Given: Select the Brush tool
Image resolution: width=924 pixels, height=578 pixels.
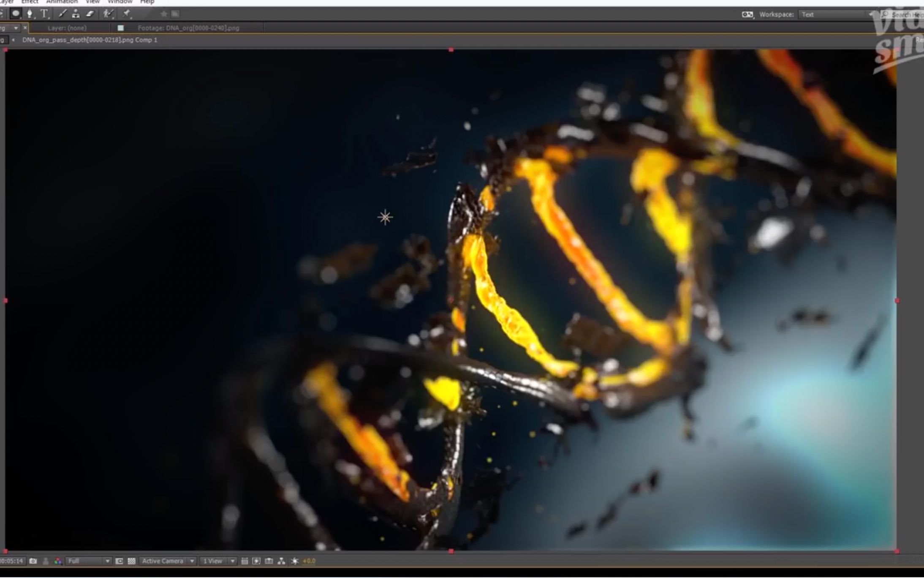Looking at the screenshot, I should click(63, 14).
